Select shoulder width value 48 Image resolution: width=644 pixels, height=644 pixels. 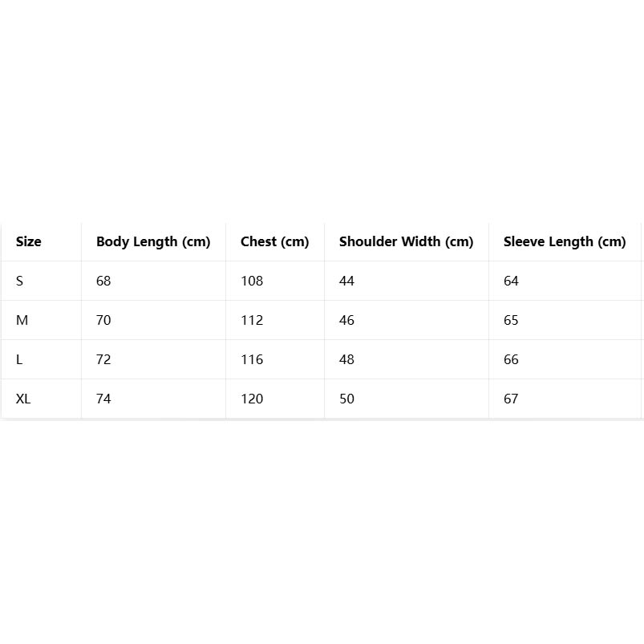click(x=346, y=359)
